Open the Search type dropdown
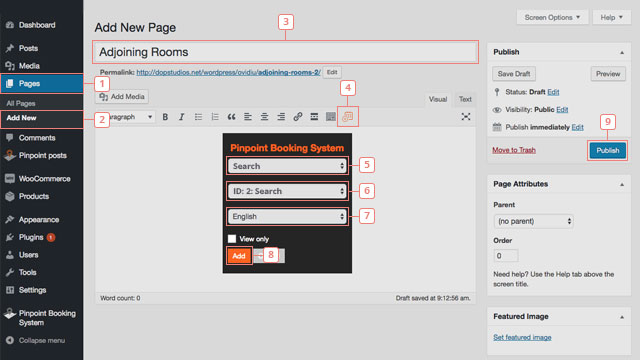 point(287,166)
